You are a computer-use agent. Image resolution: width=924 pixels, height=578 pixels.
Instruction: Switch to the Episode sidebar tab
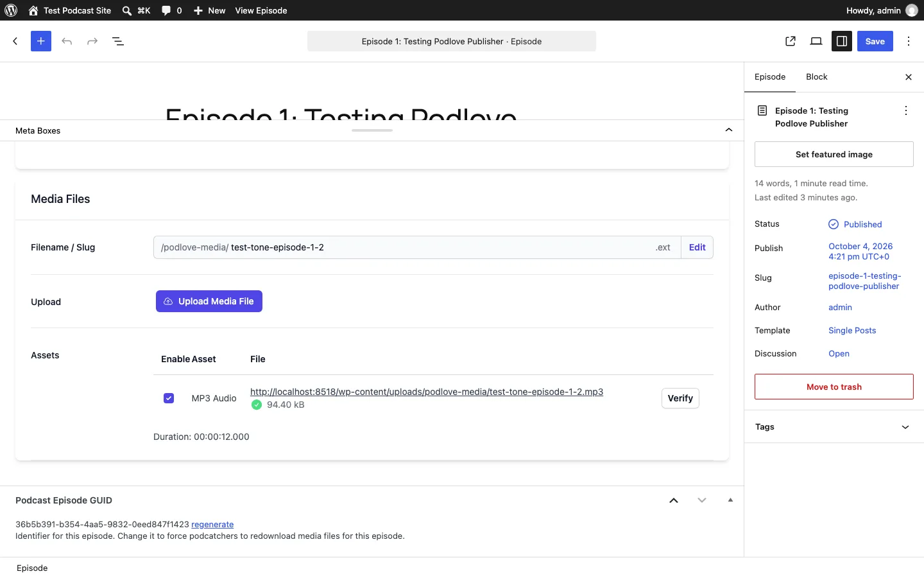point(770,77)
